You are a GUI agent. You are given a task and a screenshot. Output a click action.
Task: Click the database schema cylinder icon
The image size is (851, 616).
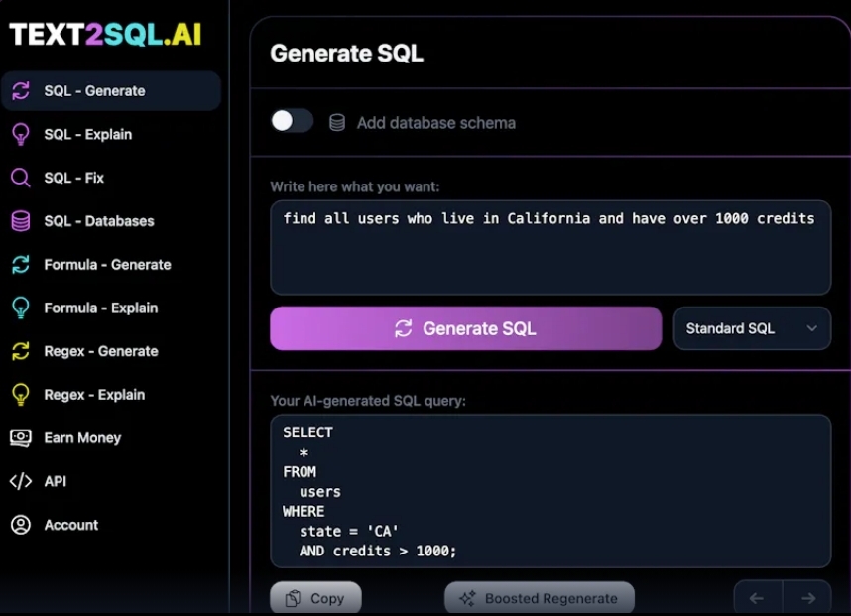tap(337, 123)
